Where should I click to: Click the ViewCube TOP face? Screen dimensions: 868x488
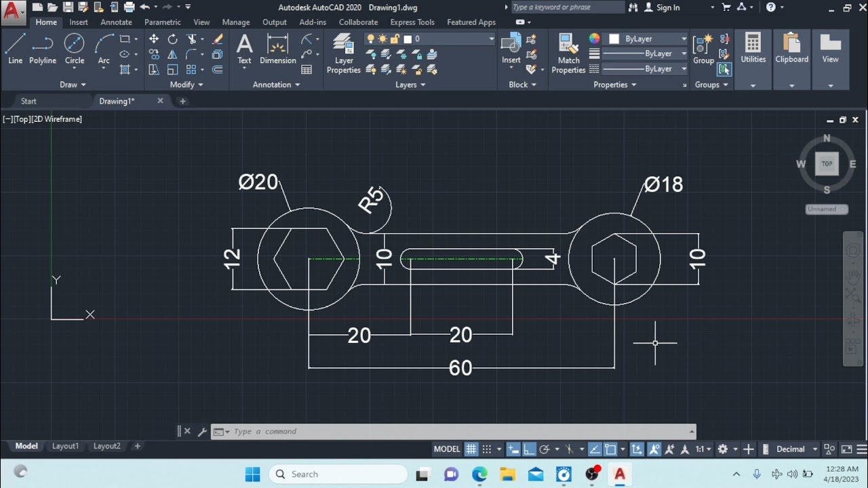click(827, 163)
